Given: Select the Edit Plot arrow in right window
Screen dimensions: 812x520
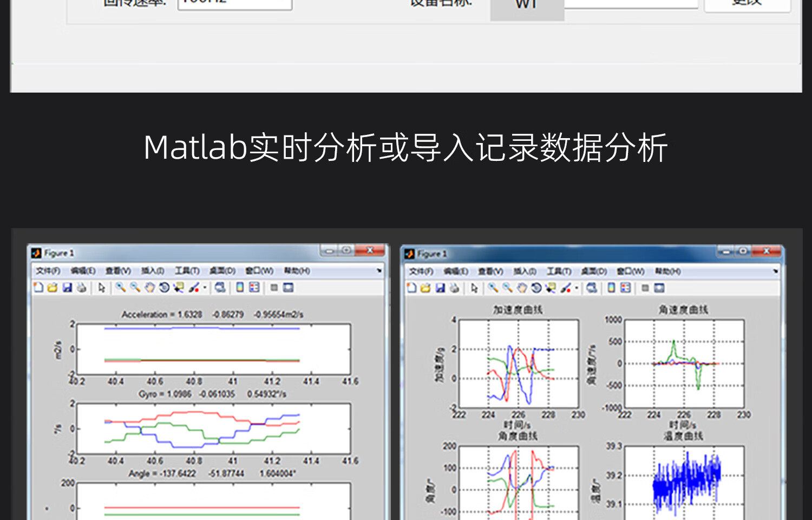Looking at the screenshot, I should click(x=474, y=288).
